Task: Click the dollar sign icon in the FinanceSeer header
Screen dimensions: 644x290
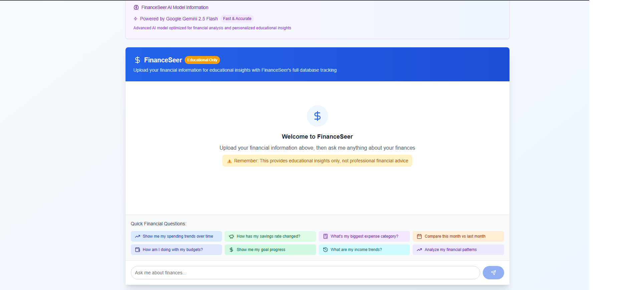Action: [x=138, y=60]
